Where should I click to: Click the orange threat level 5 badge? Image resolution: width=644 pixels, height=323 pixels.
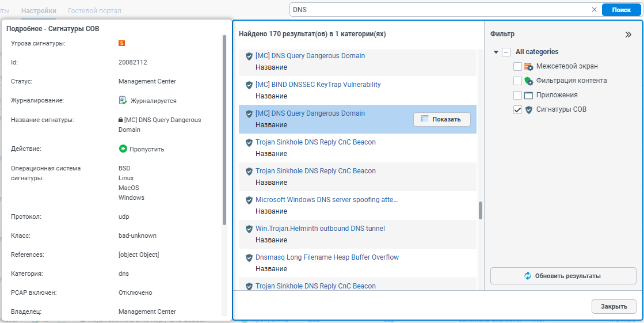coord(122,43)
